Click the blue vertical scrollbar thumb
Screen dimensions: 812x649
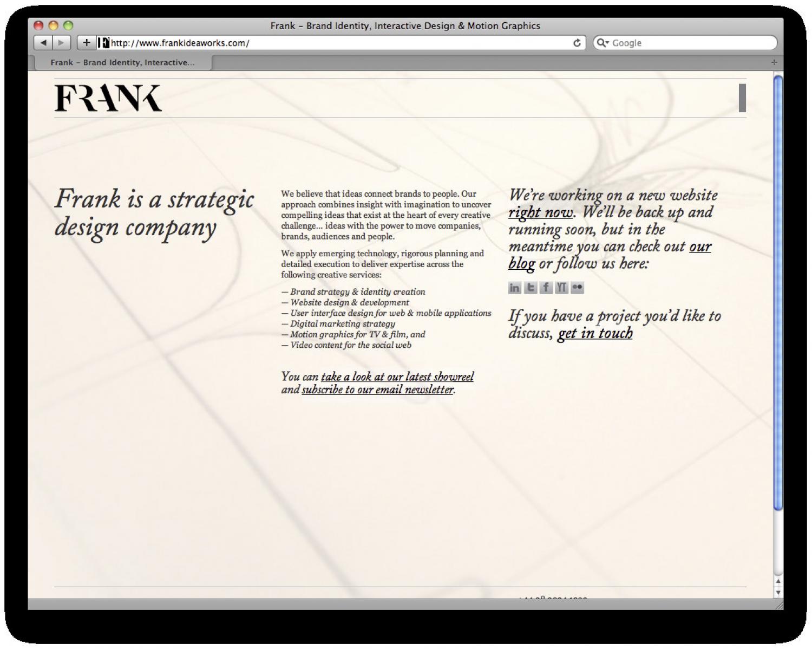click(778, 293)
